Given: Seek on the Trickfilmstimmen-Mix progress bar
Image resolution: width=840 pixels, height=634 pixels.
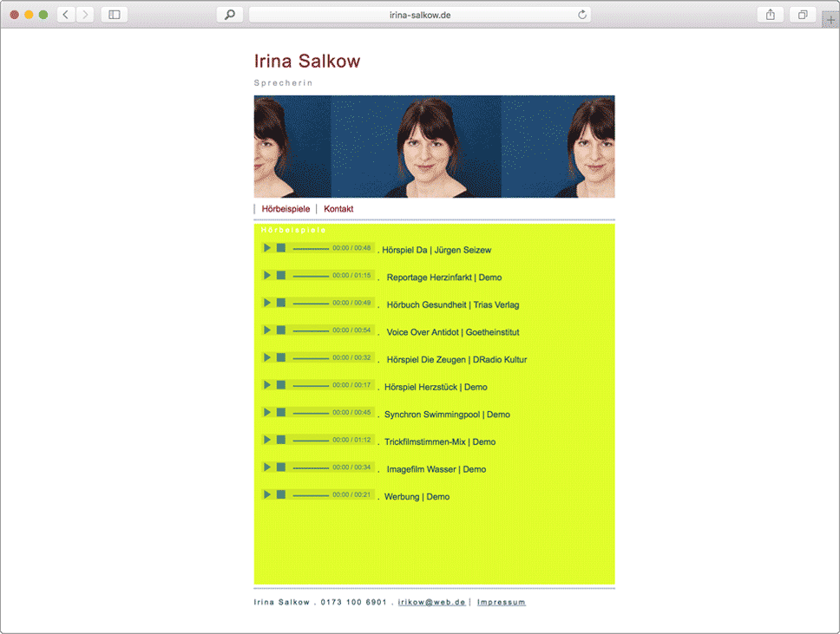Looking at the screenshot, I should pos(311,441).
